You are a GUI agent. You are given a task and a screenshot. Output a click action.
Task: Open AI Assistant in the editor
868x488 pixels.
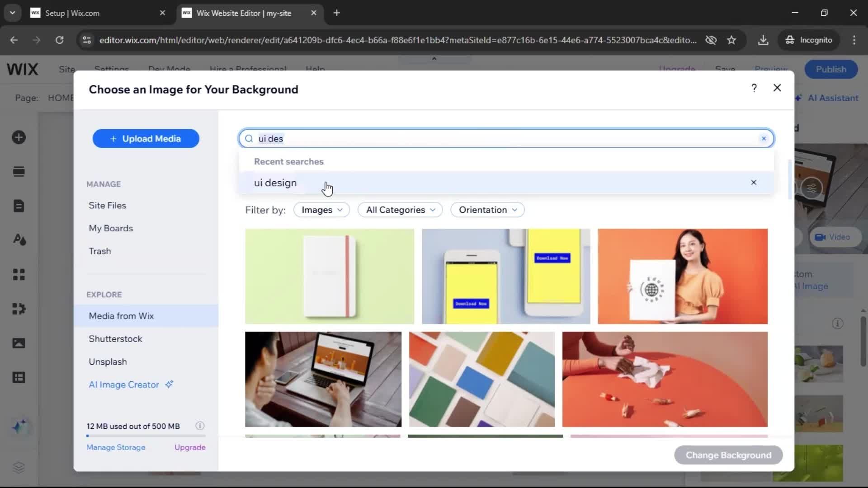pyautogui.click(x=827, y=98)
